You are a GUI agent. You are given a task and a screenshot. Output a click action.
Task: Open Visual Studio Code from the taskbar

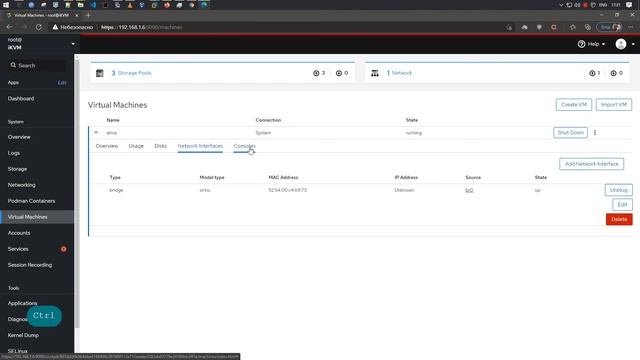point(93,5)
